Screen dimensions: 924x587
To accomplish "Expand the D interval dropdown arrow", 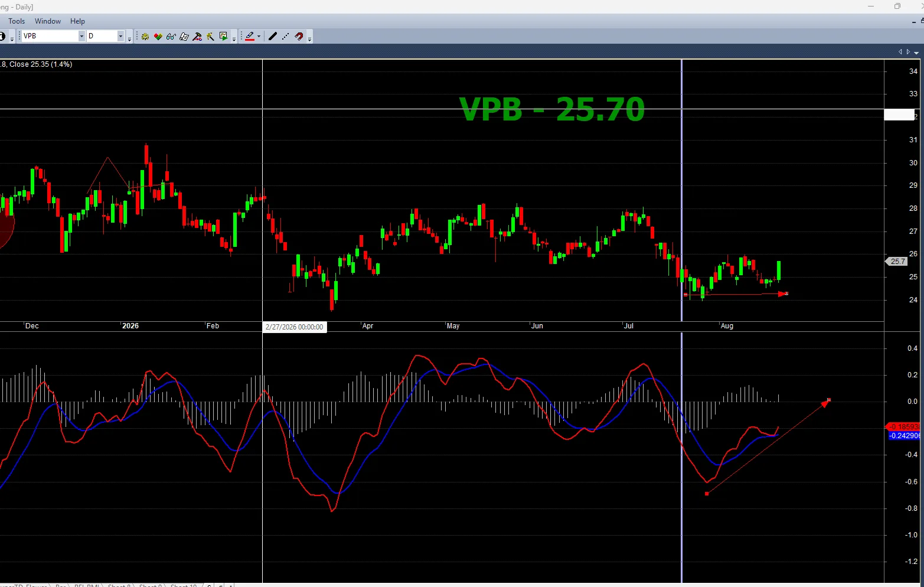I will point(120,36).
